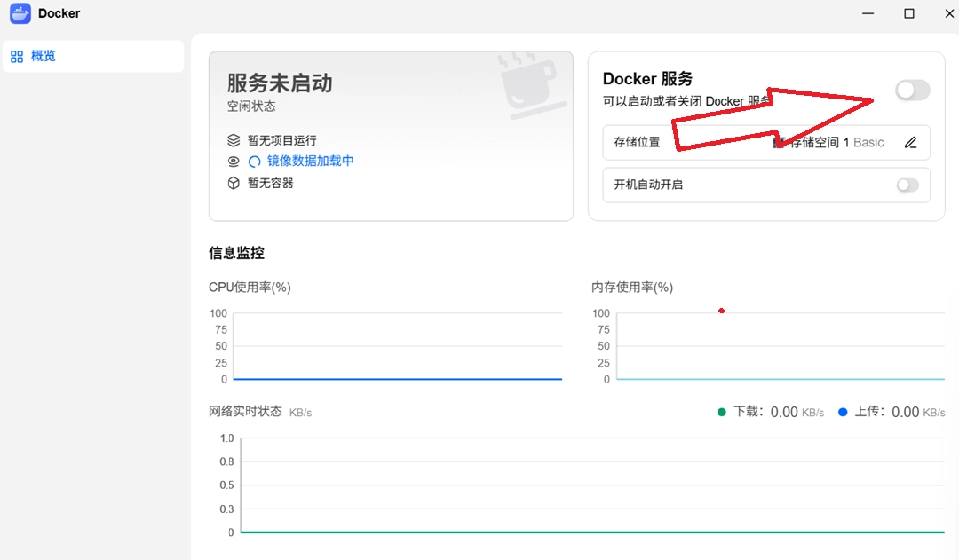Click the Docker app logo icon
Image resolution: width=959 pixels, height=560 pixels.
coord(20,13)
